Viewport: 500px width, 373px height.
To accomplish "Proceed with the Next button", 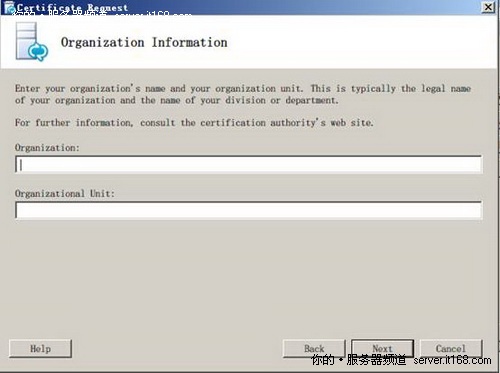I will [x=382, y=349].
